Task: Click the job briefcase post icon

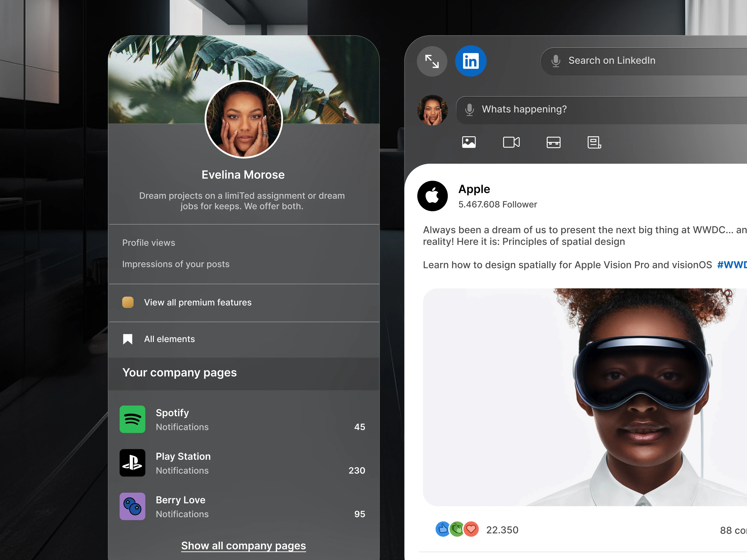Action: tap(553, 142)
